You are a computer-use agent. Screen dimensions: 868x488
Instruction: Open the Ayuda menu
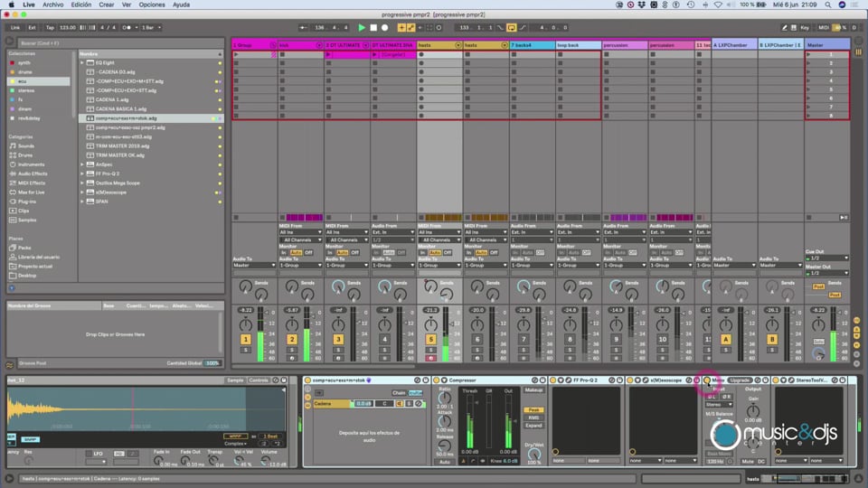click(x=181, y=5)
